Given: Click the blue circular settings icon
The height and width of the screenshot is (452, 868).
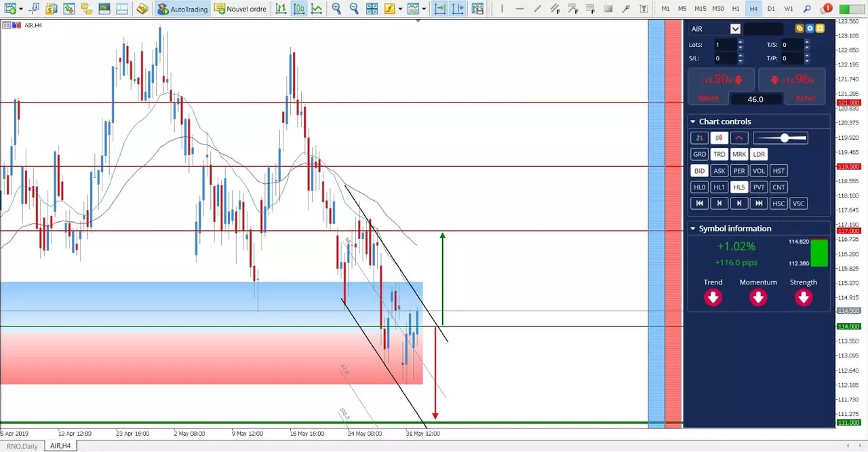Looking at the screenshot, I should click(810, 29).
